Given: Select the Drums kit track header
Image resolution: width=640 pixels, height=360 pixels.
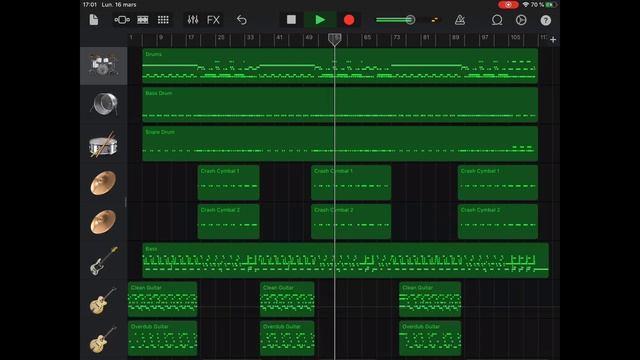Looking at the screenshot, I should tap(104, 66).
